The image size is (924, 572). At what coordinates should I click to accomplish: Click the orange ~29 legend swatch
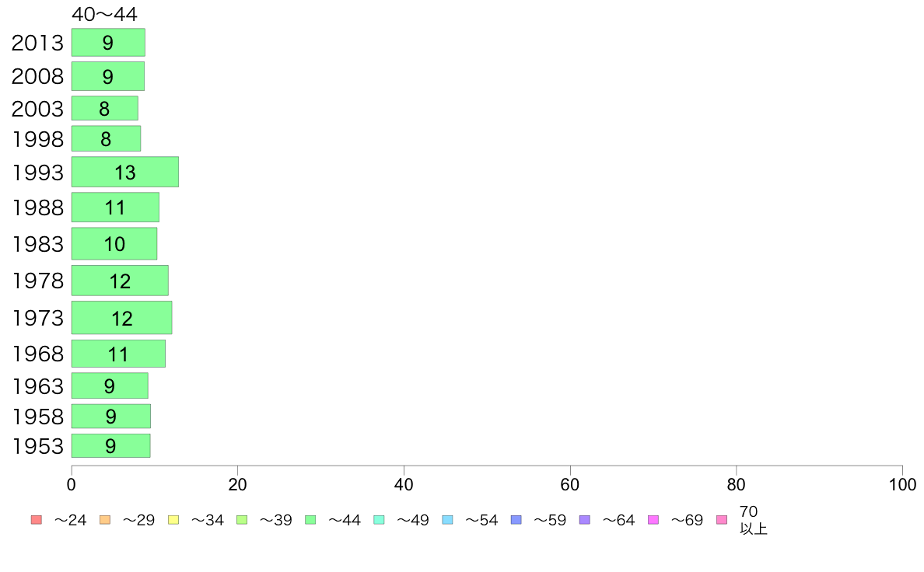pos(105,520)
